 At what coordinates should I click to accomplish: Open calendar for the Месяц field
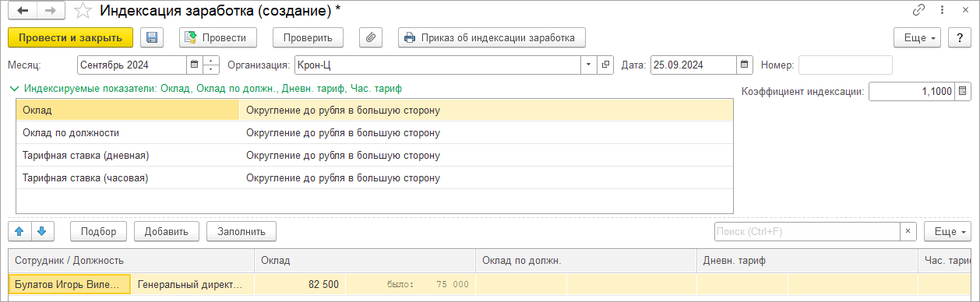[x=194, y=65]
